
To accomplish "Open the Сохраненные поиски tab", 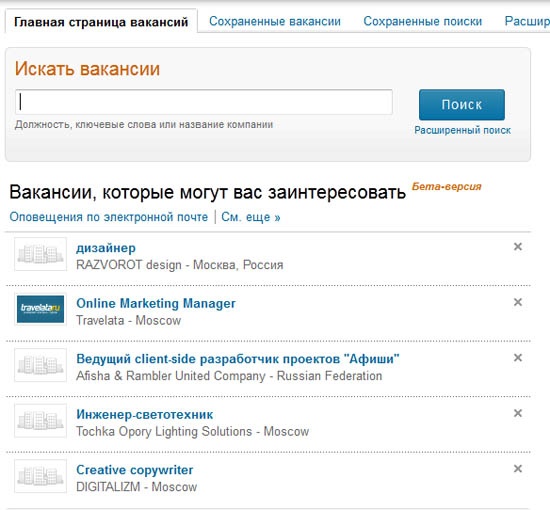I will [423, 21].
